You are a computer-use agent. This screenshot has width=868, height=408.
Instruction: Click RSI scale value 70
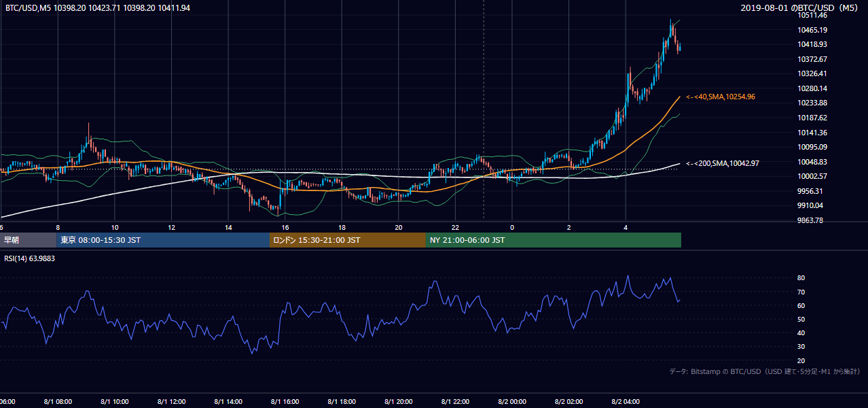(801, 292)
